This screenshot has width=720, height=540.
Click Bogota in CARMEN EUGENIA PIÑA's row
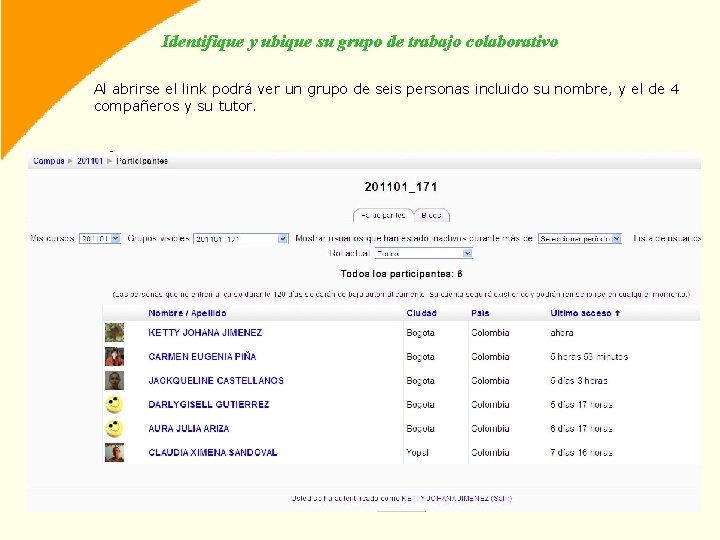tap(420, 357)
